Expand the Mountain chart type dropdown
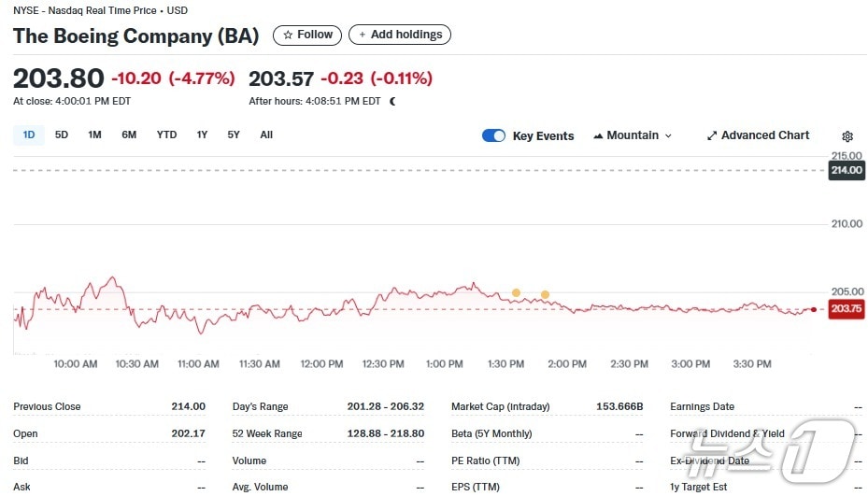Image resolution: width=868 pixels, height=496 pixels. pos(633,135)
